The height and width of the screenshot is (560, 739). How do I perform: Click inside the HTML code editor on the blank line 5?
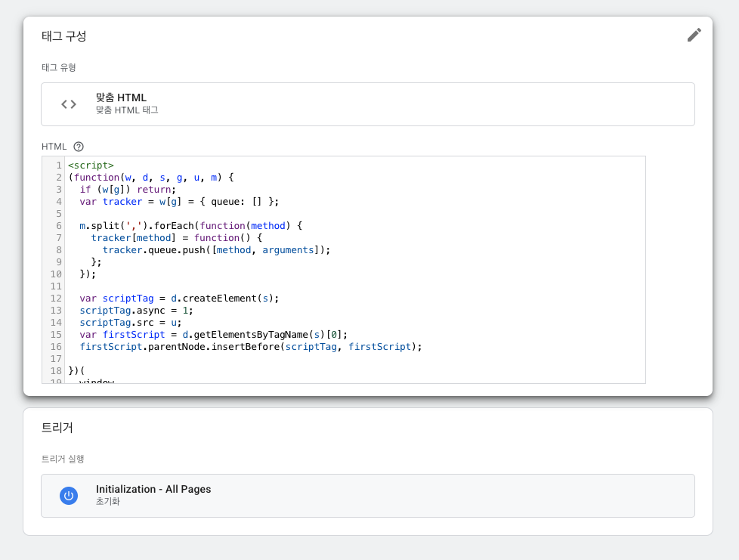pos(354,214)
